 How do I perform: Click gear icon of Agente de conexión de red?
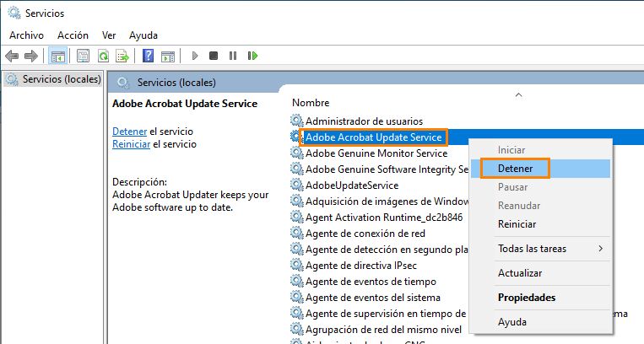tap(296, 233)
